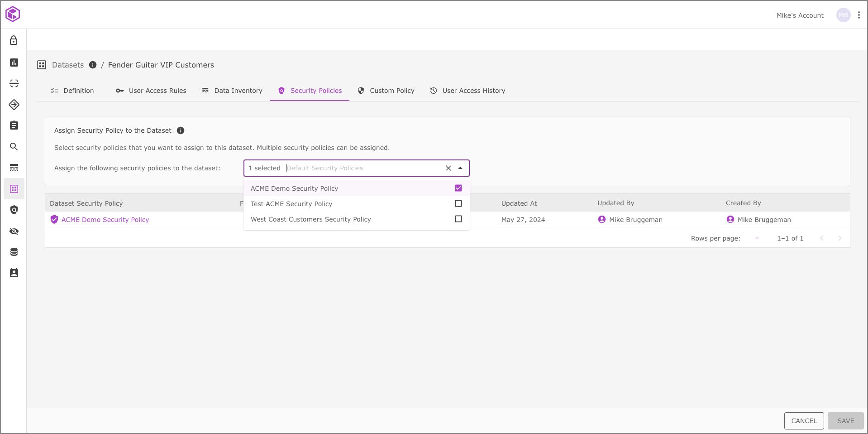868x434 pixels.
Task: Click the scanner icon in sidebar
Action: click(x=14, y=83)
